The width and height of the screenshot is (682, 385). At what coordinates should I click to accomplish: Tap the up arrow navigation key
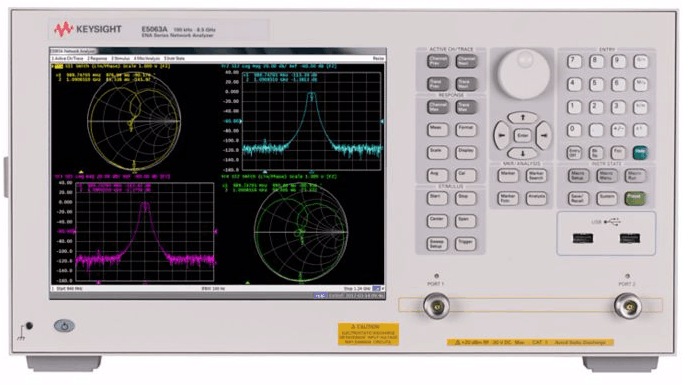[x=522, y=117]
